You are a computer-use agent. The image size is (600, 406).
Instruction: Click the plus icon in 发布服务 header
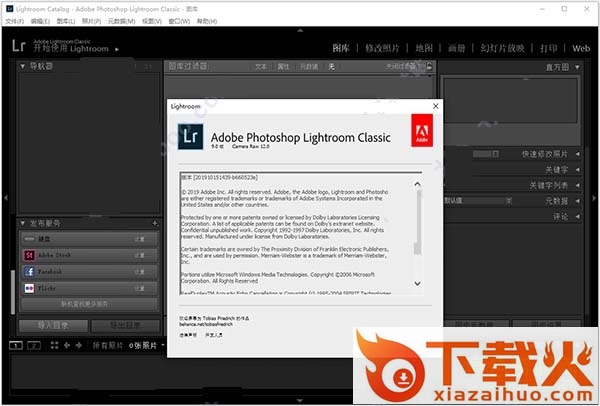point(155,223)
